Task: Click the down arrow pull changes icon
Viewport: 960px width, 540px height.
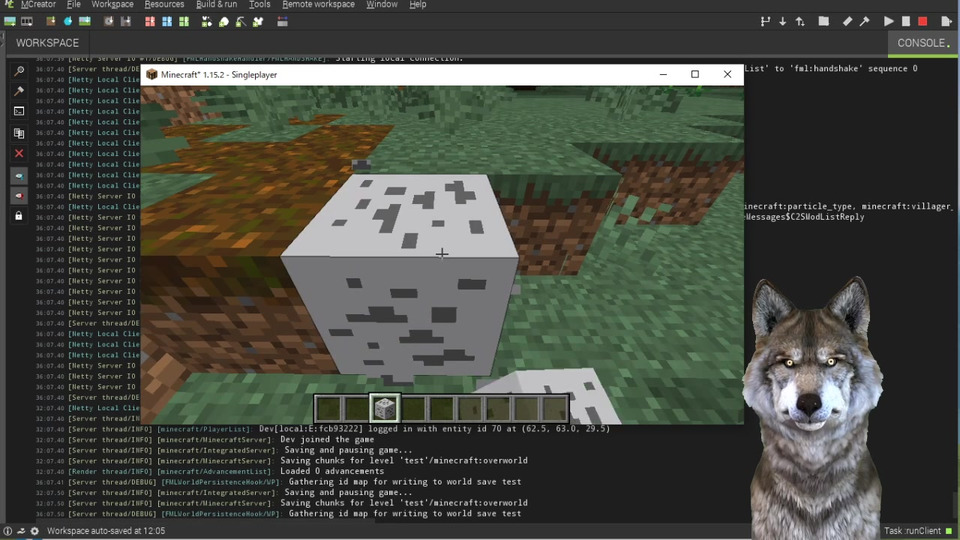Action: pos(782,21)
